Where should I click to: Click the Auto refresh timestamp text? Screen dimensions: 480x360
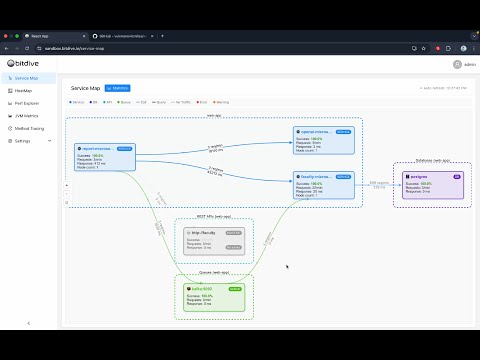(x=443, y=88)
